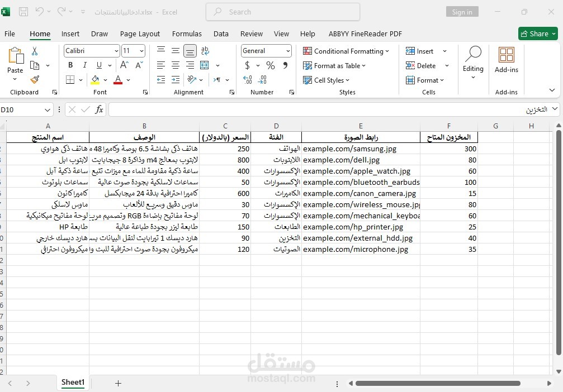
Task: Click the Insert Function fx icon
Action: pos(99,109)
